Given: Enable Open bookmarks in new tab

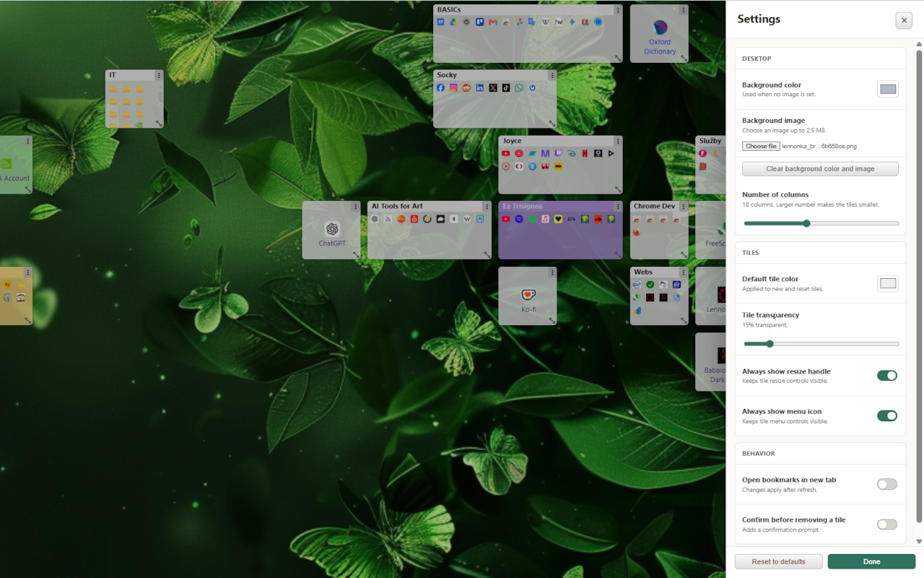Looking at the screenshot, I should pos(887,484).
